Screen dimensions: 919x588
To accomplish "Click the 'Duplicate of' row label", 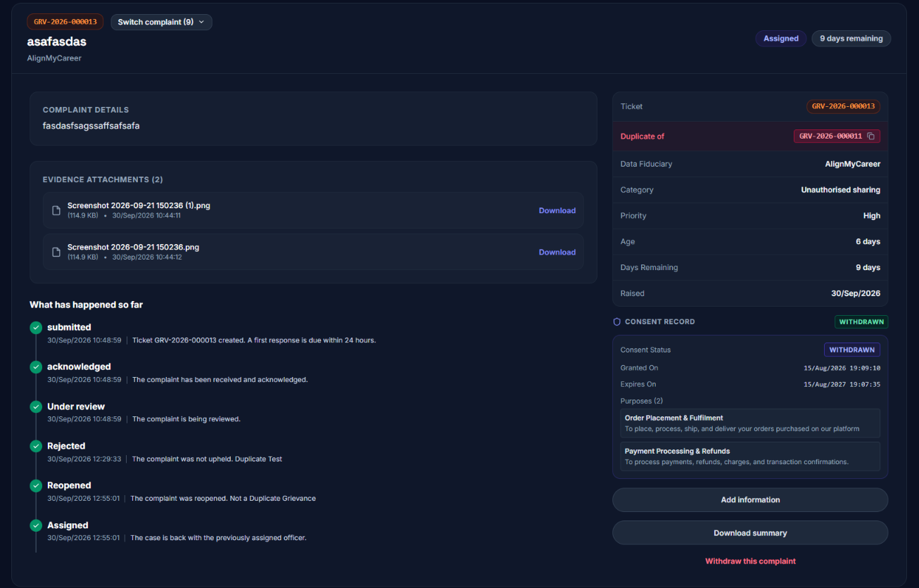I will tap(642, 136).
